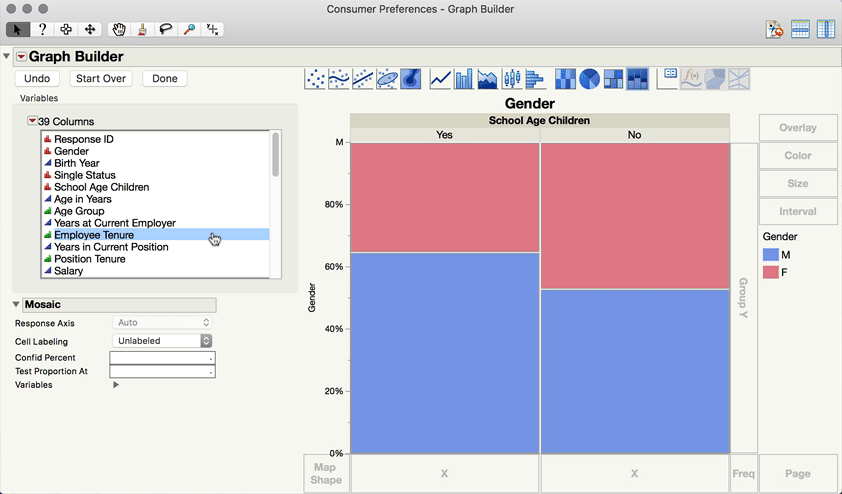Open the data table toolbar icon

pos(800,29)
